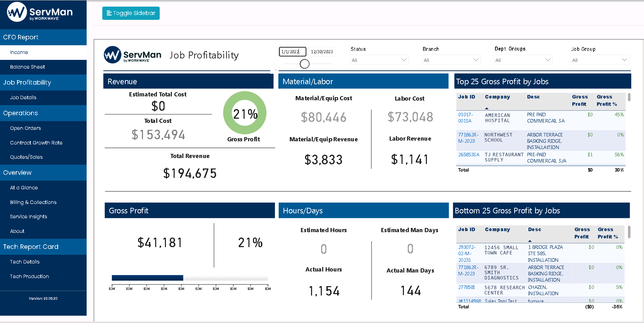
Task: Click the sort arrow under Company column
Action: point(487,108)
